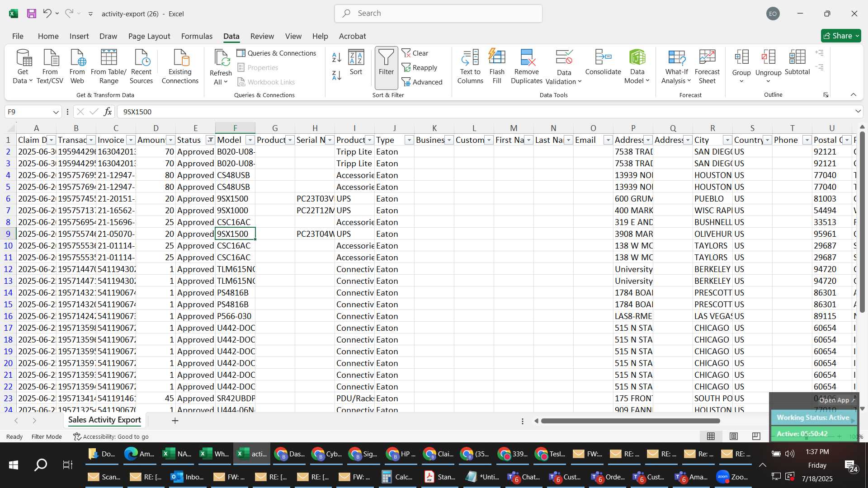The image size is (868, 488).
Task: Open Calculator from the taskbar
Action: pos(397,477)
